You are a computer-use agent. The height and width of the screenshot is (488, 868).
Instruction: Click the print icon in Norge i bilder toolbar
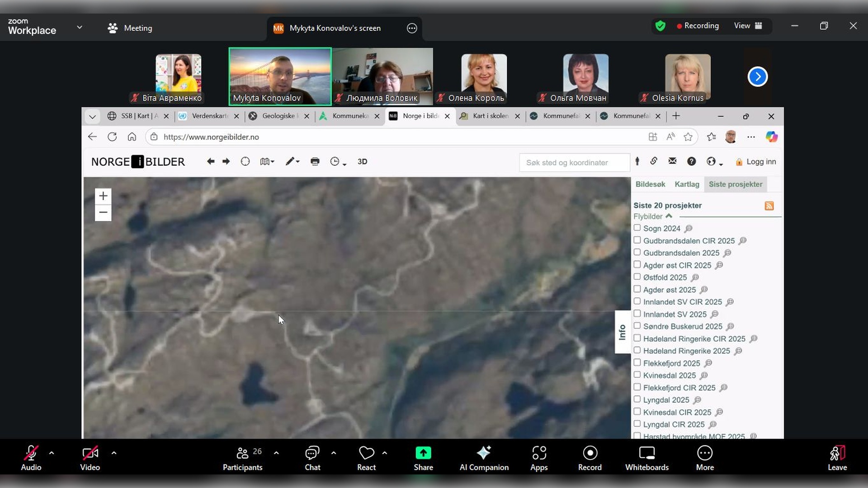pos(315,162)
